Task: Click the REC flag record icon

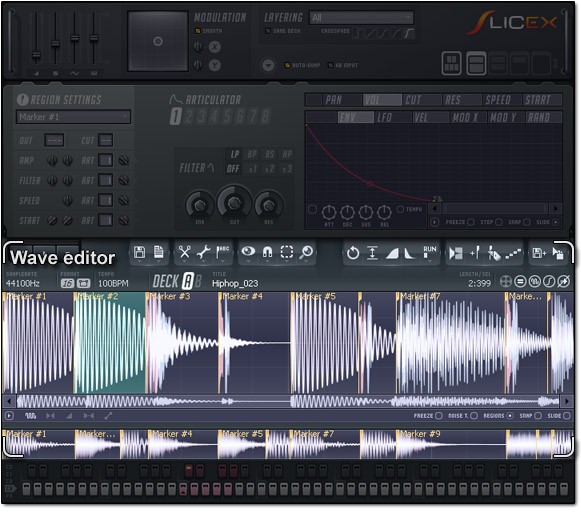Action: point(222,252)
